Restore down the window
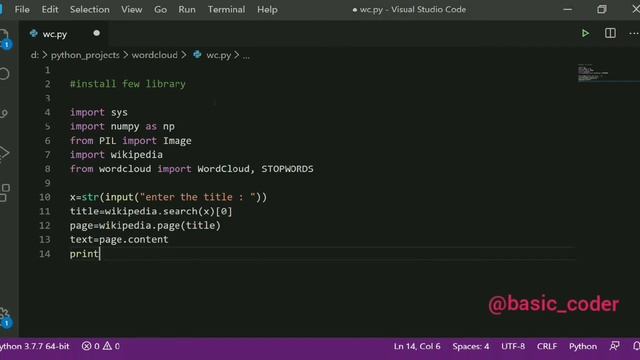640x360 pixels. pyautogui.click(x=602, y=9)
